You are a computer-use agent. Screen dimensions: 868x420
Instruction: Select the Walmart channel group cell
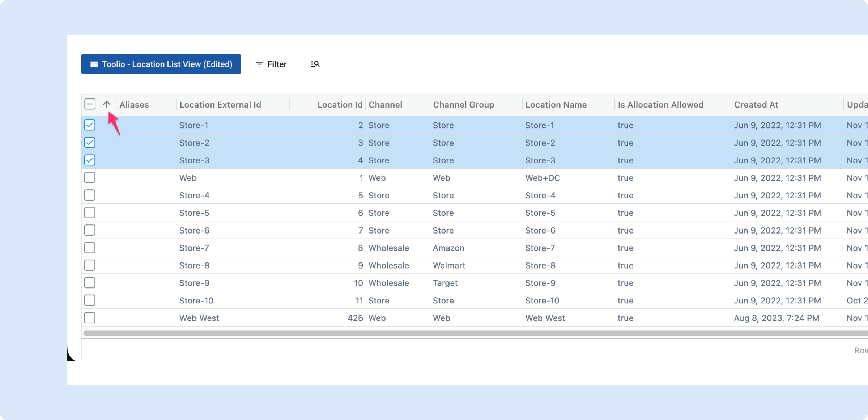coord(449,265)
